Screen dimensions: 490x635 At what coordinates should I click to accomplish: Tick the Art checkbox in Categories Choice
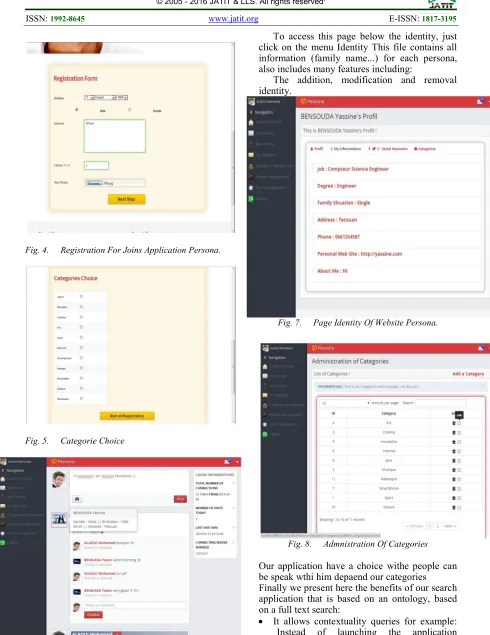81,327
